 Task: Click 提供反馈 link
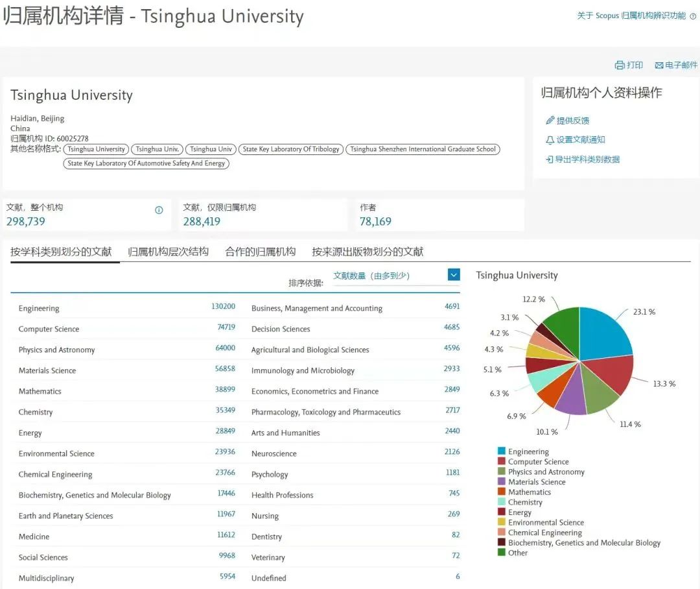(x=573, y=121)
